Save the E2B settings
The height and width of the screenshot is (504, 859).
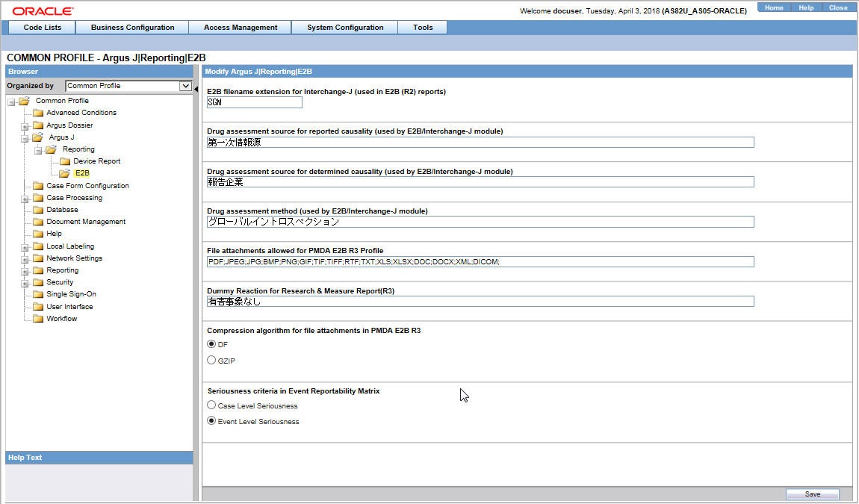[x=813, y=494]
